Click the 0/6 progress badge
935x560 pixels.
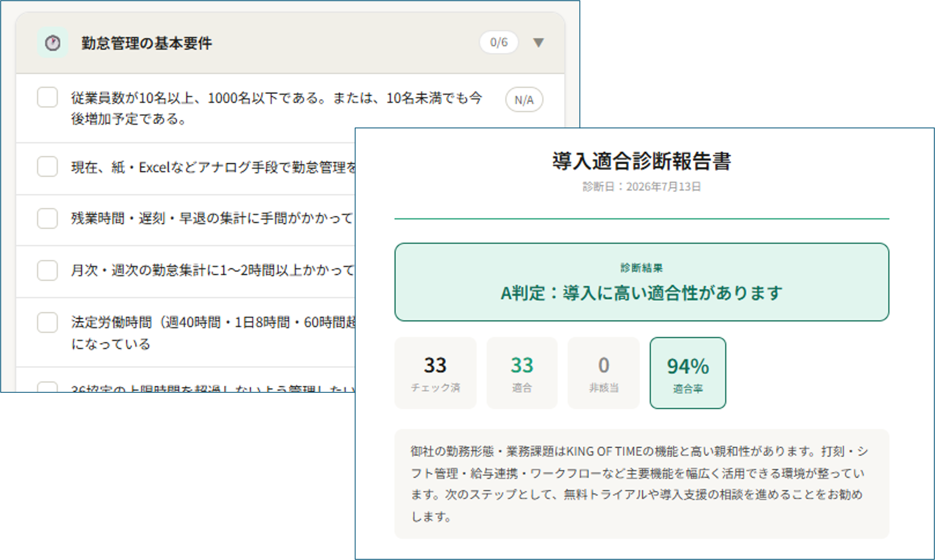498,42
